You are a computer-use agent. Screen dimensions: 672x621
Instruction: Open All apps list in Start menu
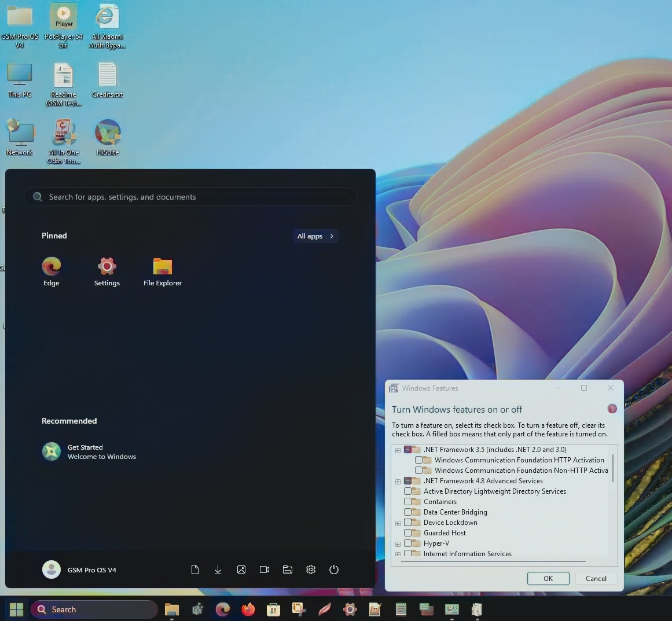click(315, 236)
